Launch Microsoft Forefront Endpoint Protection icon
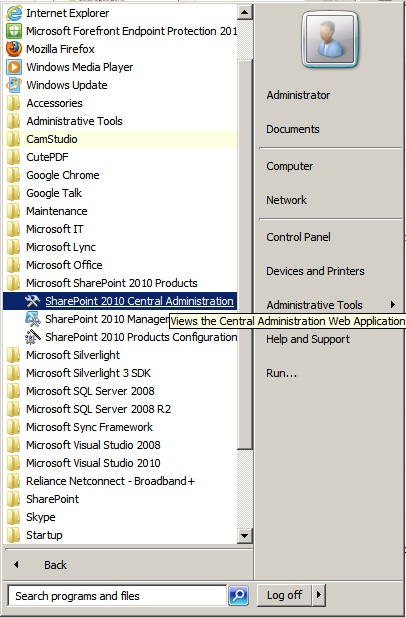 pyautogui.click(x=14, y=31)
